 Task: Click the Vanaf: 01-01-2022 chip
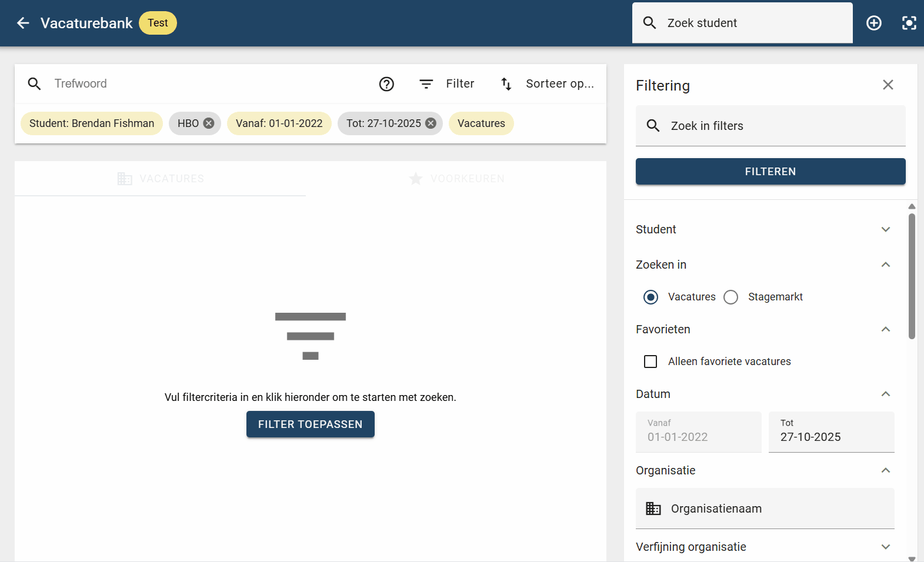coord(279,123)
